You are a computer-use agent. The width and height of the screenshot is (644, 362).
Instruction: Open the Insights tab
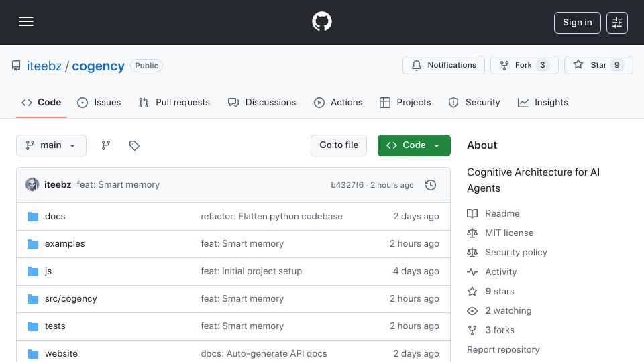point(543,102)
